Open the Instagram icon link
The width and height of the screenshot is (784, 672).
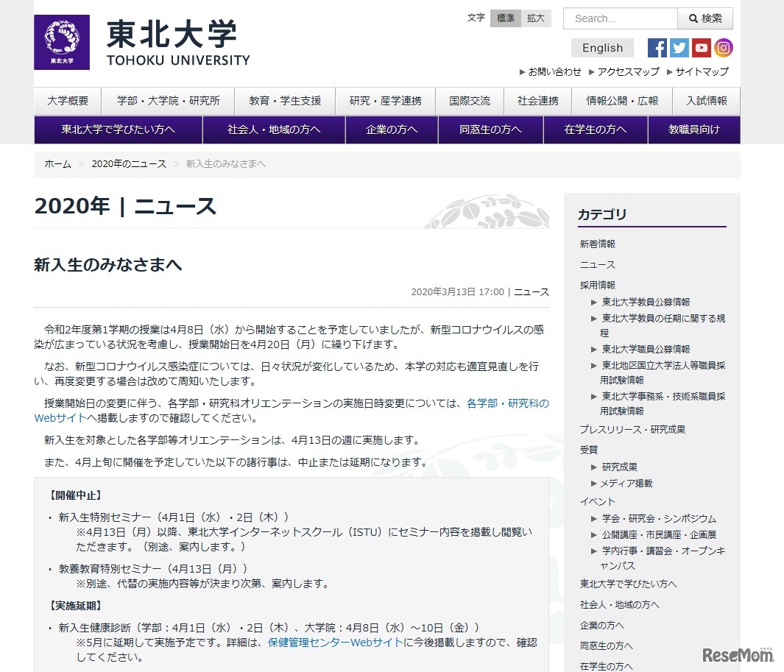[723, 48]
